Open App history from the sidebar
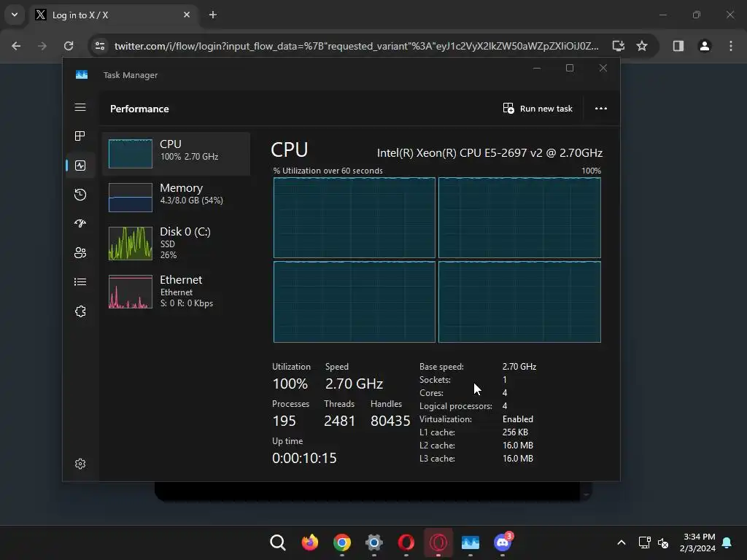This screenshot has height=560, width=747. point(80,194)
